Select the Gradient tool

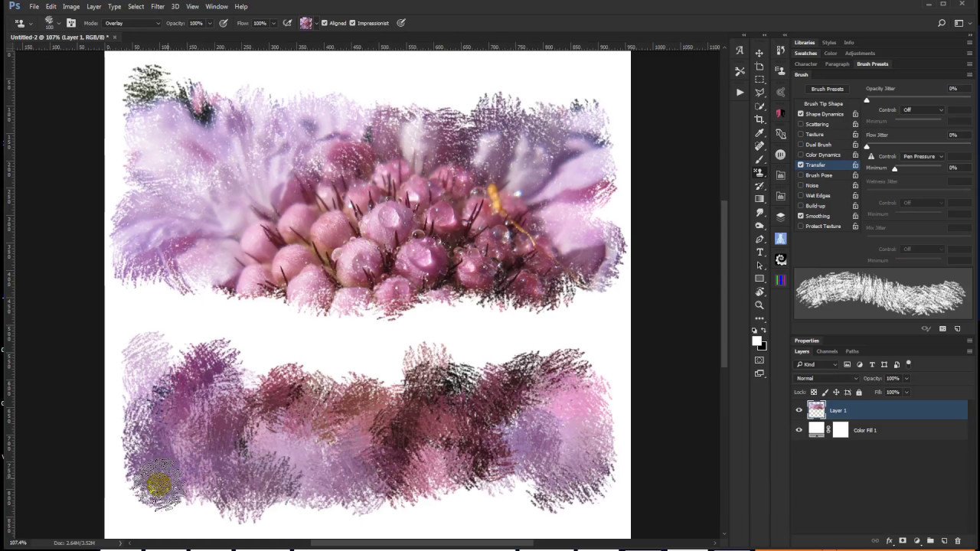[759, 199]
